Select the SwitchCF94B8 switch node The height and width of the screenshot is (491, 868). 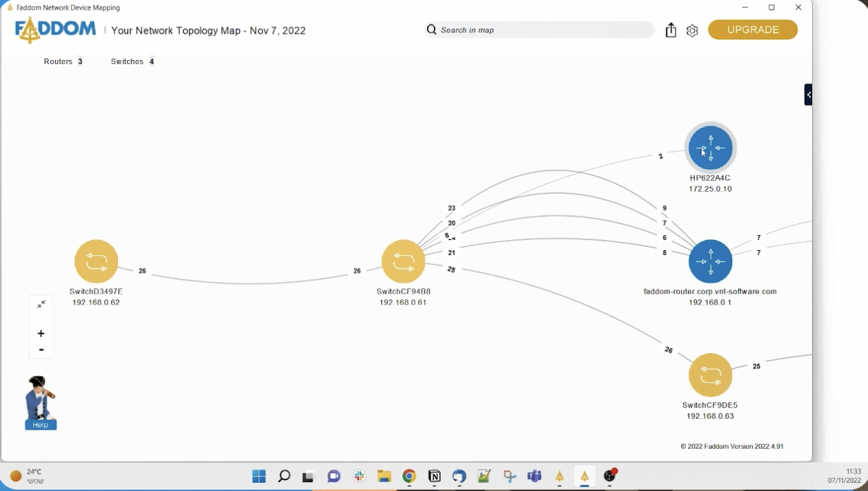pyautogui.click(x=404, y=261)
